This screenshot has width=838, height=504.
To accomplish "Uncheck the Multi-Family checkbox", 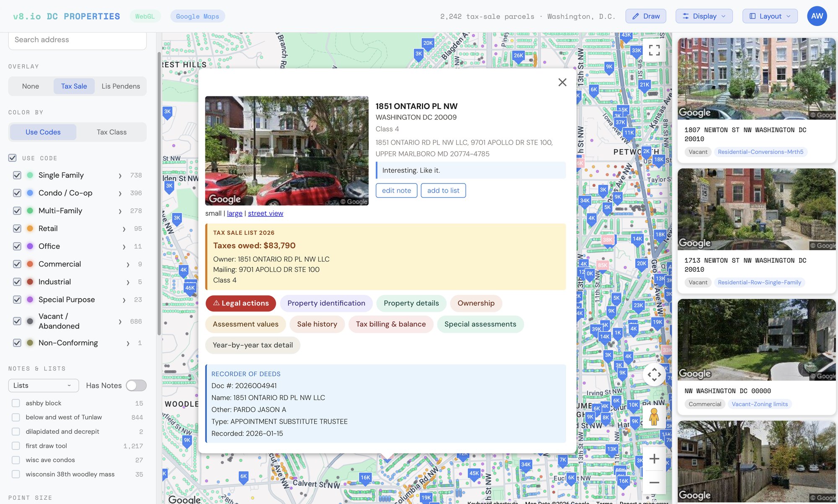I will click(17, 211).
